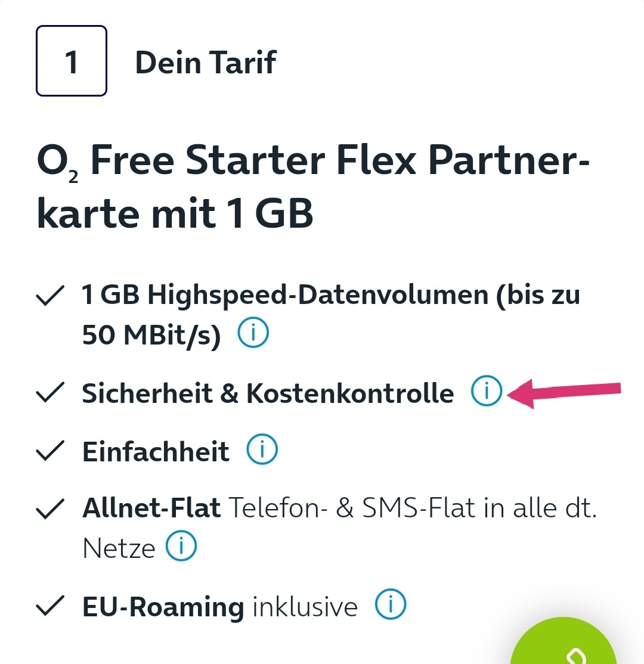Click the pink arrow annotation
The height and width of the screenshot is (664, 644).
[564, 393]
